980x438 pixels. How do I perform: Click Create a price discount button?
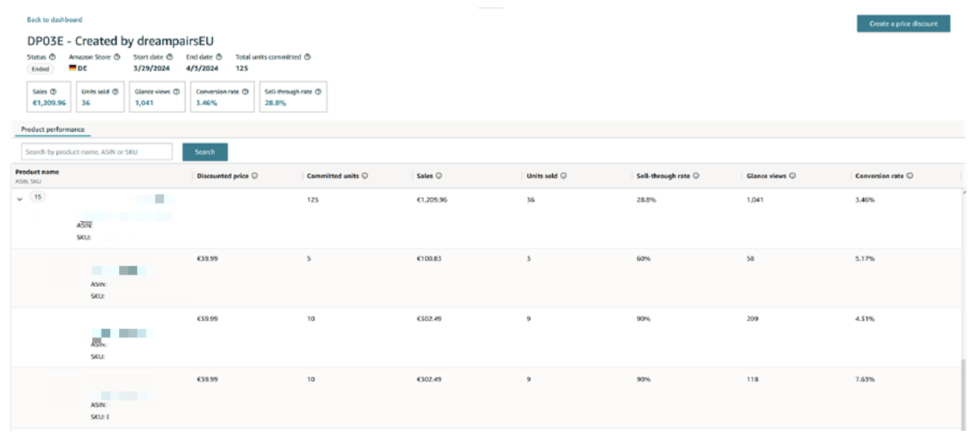(x=903, y=24)
